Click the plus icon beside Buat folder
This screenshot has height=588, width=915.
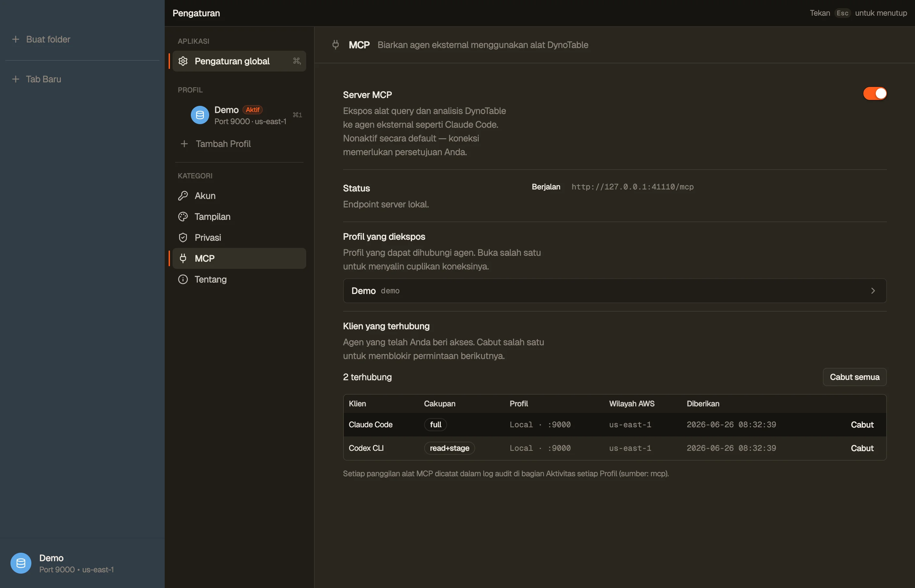point(16,39)
